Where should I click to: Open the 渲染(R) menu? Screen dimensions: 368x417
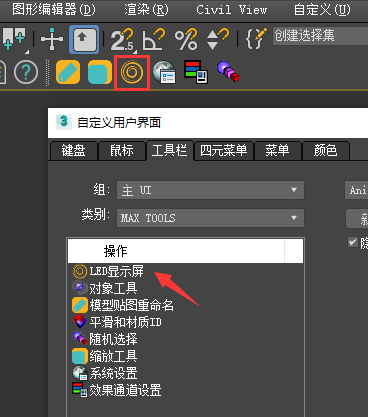click(146, 10)
